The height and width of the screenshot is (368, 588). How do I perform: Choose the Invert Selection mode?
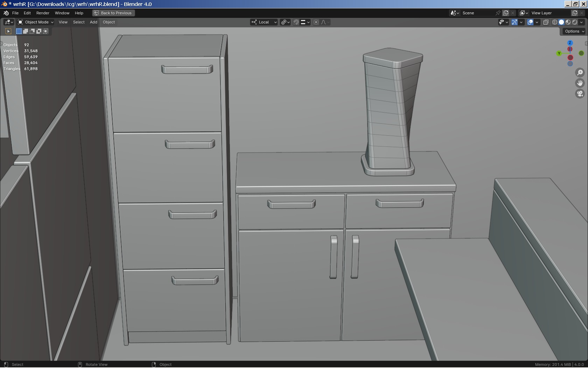39,31
